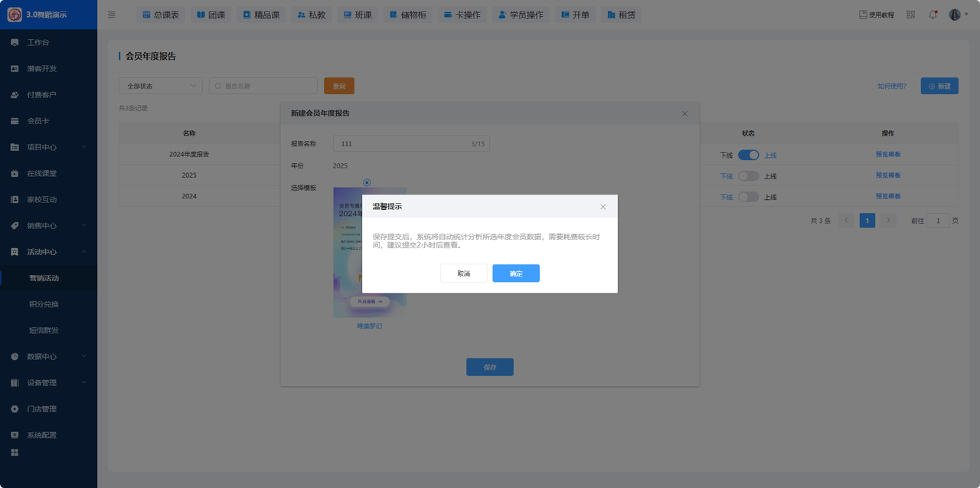Click 取消 to cancel the prompt

click(x=463, y=273)
